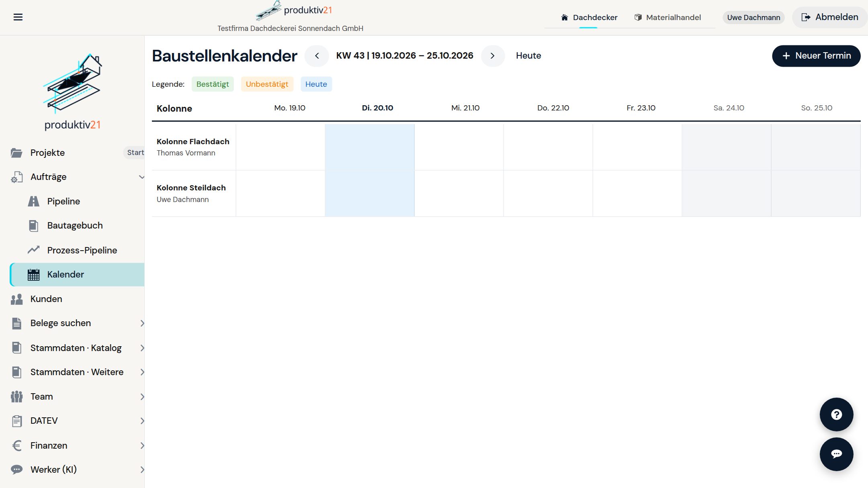The width and height of the screenshot is (868, 488).
Task: Switch to the Dachdecker tab
Action: [x=589, y=17]
